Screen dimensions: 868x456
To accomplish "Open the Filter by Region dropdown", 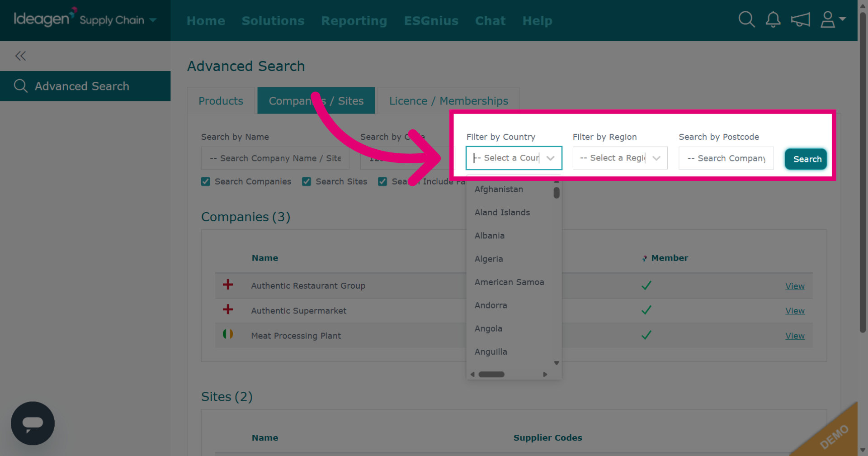I will [620, 158].
